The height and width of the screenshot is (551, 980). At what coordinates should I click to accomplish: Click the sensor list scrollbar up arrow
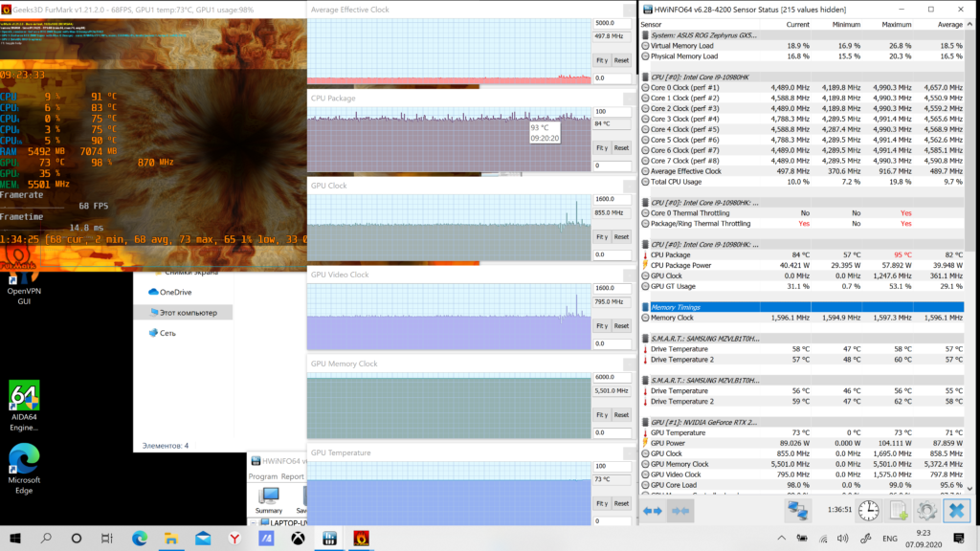tap(969, 24)
